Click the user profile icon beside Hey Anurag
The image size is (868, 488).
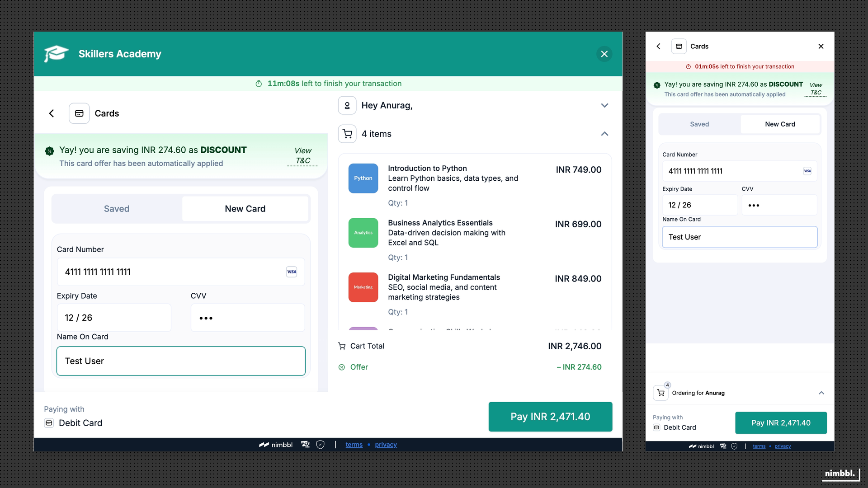click(x=347, y=105)
